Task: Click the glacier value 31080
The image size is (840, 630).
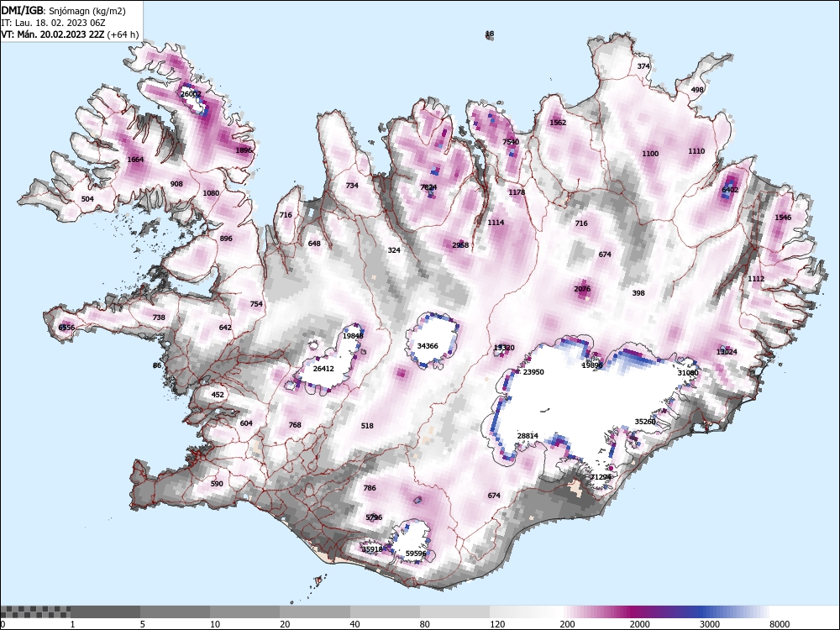Action: 688,372
